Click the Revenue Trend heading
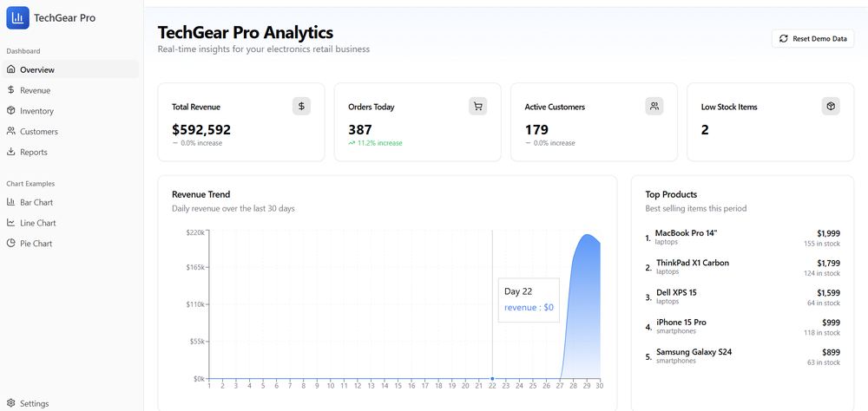The image size is (868, 411). (x=201, y=194)
